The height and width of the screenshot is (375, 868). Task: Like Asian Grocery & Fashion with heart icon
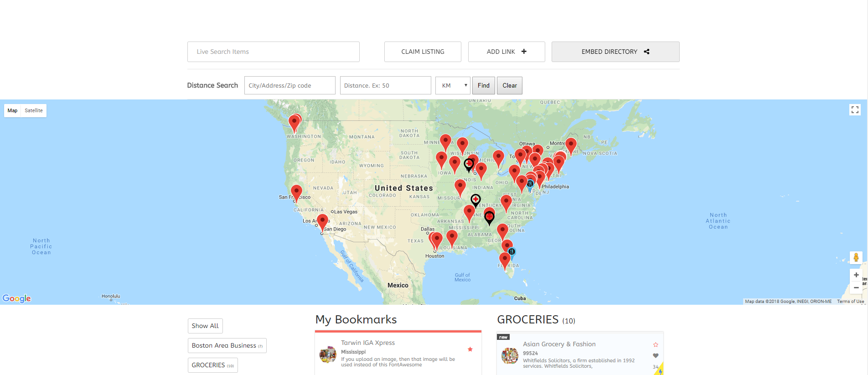point(656,355)
